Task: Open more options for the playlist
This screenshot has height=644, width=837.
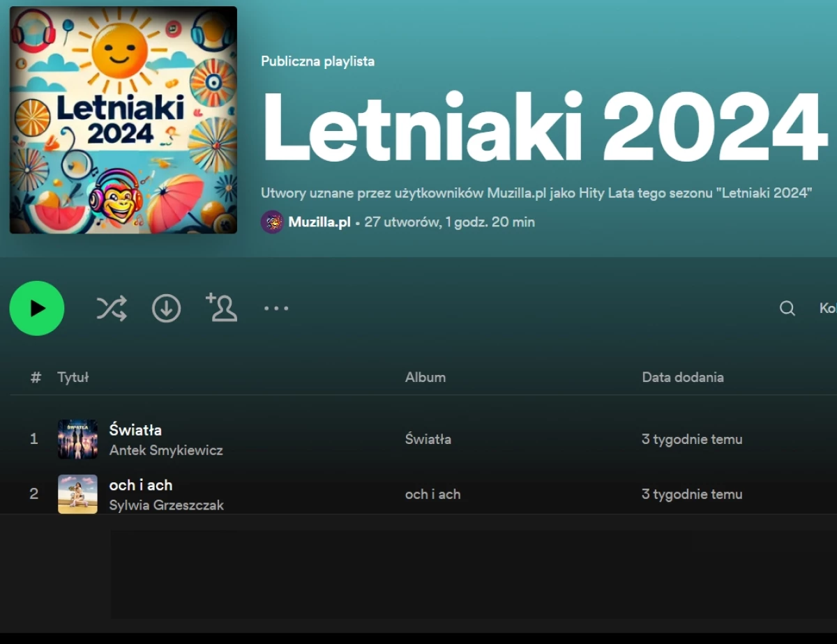Action: (x=276, y=308)
